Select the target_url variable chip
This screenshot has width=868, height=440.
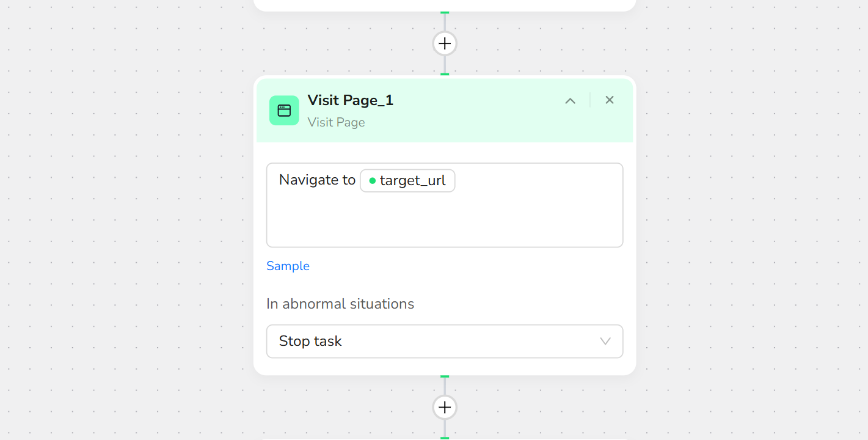click(412, 181)
